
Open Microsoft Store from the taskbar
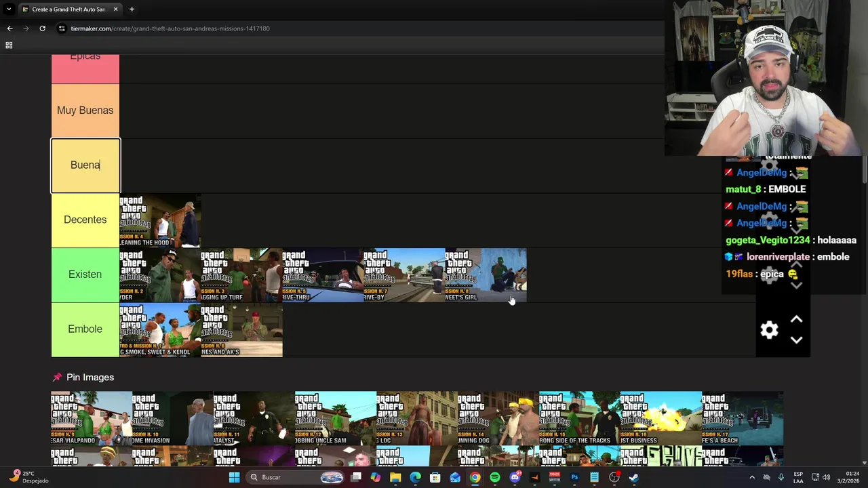tap(435, 477)
